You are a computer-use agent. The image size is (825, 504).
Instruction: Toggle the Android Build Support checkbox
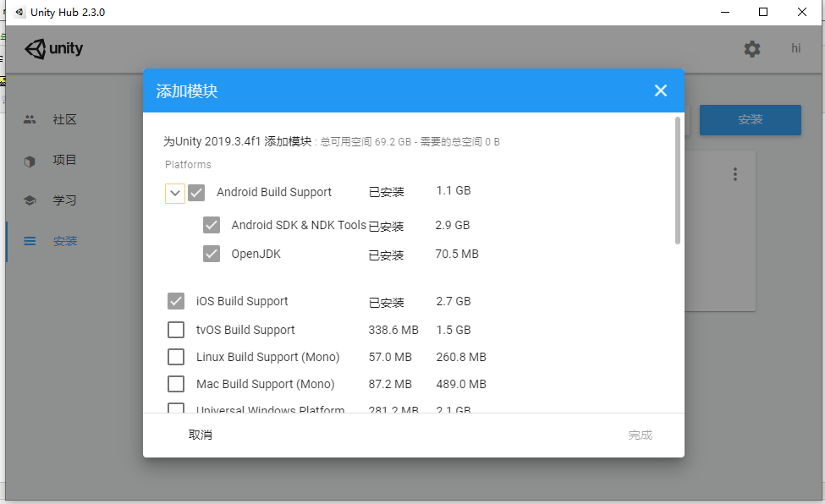pos(197,193)
